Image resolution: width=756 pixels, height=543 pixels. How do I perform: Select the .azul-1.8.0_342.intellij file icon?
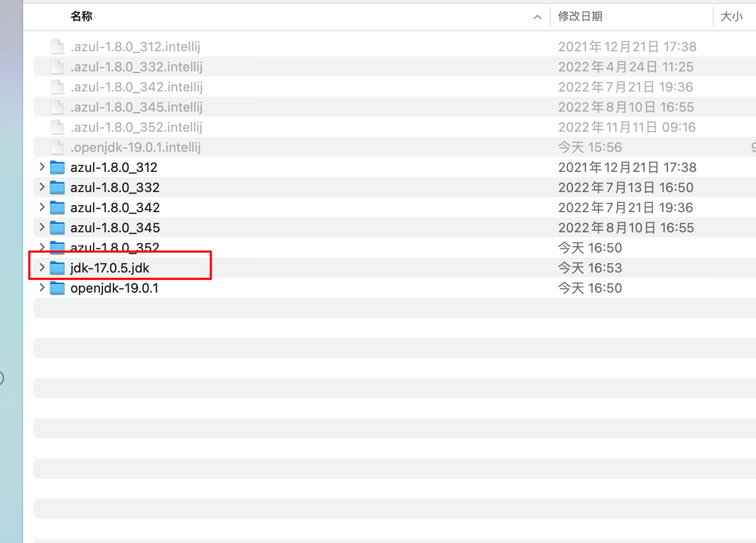[x=57, y=87]
